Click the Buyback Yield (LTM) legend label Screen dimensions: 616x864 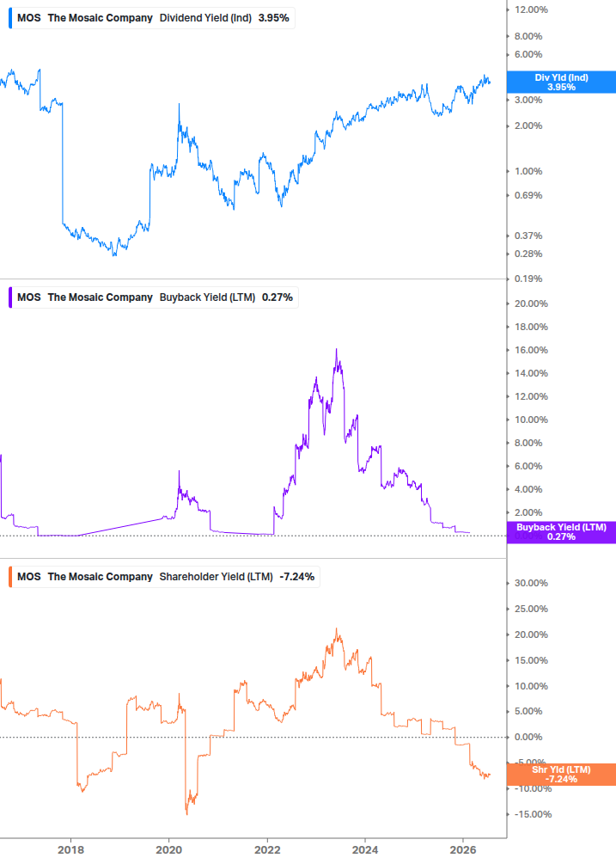(208, 297)
